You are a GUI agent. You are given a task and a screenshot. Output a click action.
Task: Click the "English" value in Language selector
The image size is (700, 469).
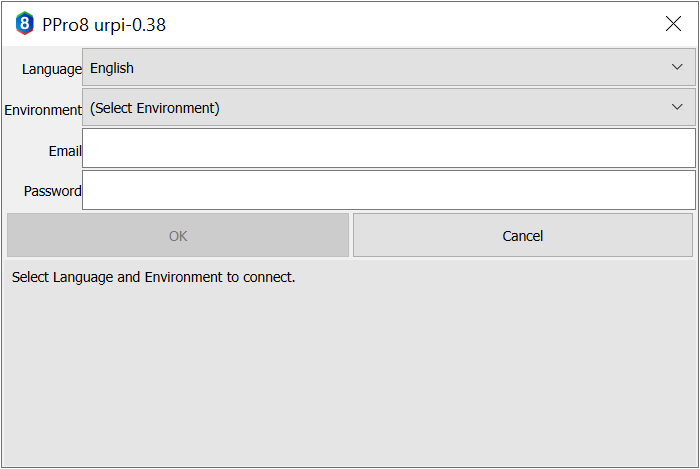[112, 68]
